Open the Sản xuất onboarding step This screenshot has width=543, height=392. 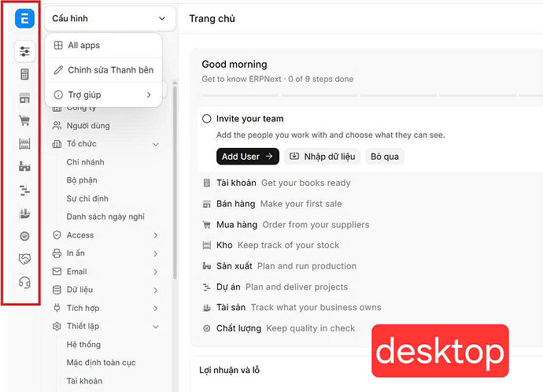[279, 266]
